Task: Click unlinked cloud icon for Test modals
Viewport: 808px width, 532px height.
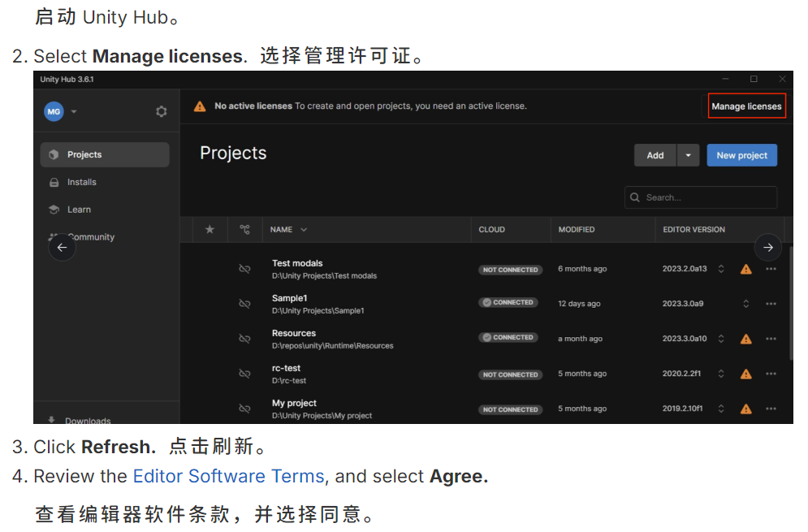Action: [244, 269]
